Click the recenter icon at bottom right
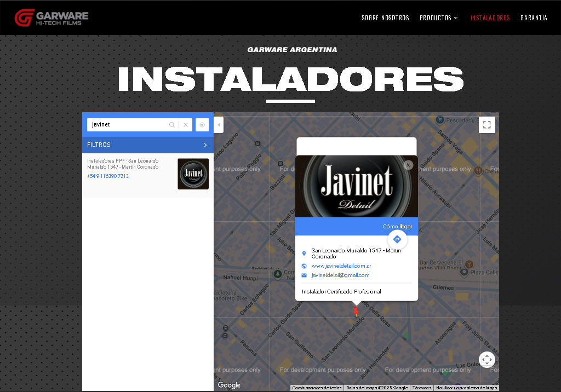This screenshot has height=392, width=561. pyautogui.click(x=487, y=360)
